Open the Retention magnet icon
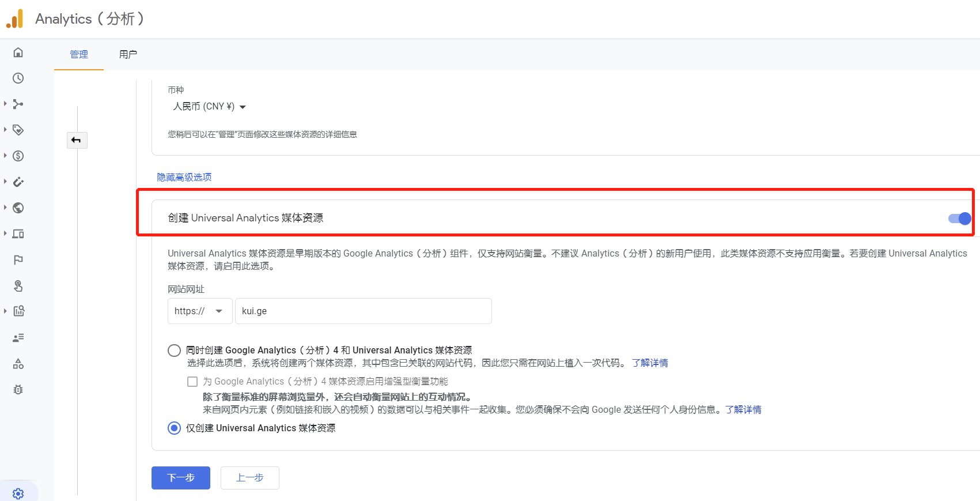 18,182
